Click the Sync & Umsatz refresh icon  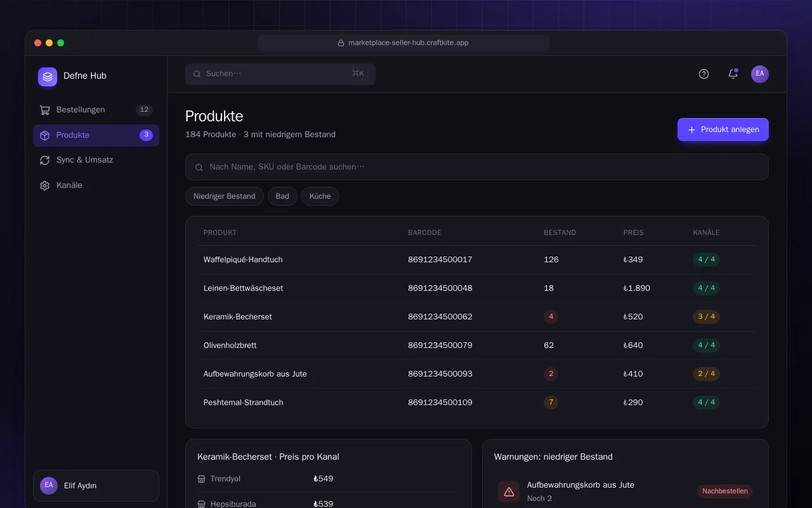tap(44, 161)
